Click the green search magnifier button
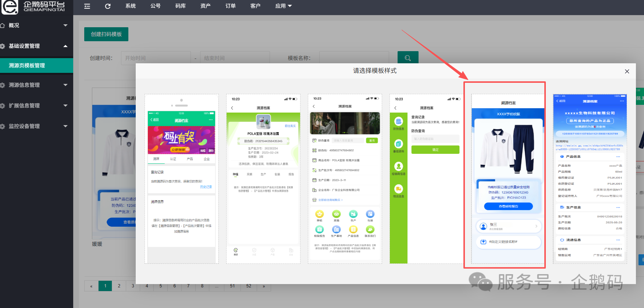The height and width of the screenshot is (308, 644). 408,58
